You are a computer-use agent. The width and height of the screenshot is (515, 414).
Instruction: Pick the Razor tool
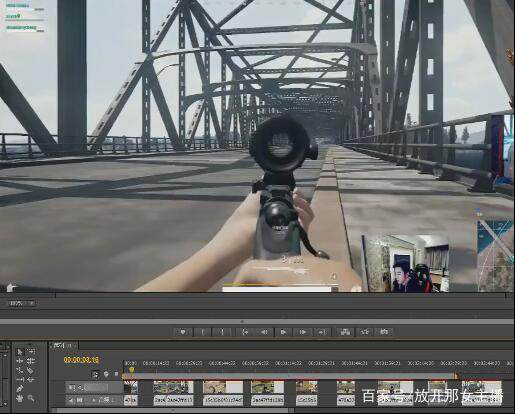tap(31, 370)
